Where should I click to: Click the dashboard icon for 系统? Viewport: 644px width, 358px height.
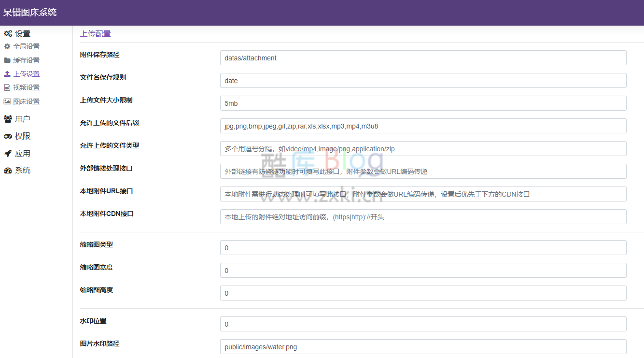pyautogui.click(x=8, y=171)
